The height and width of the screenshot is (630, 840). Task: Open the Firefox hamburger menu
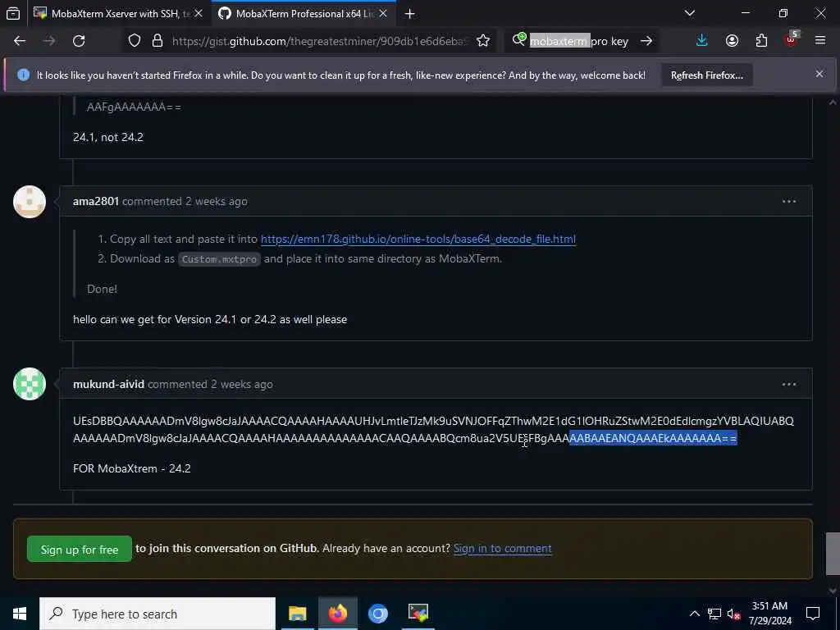pos(819,41)
